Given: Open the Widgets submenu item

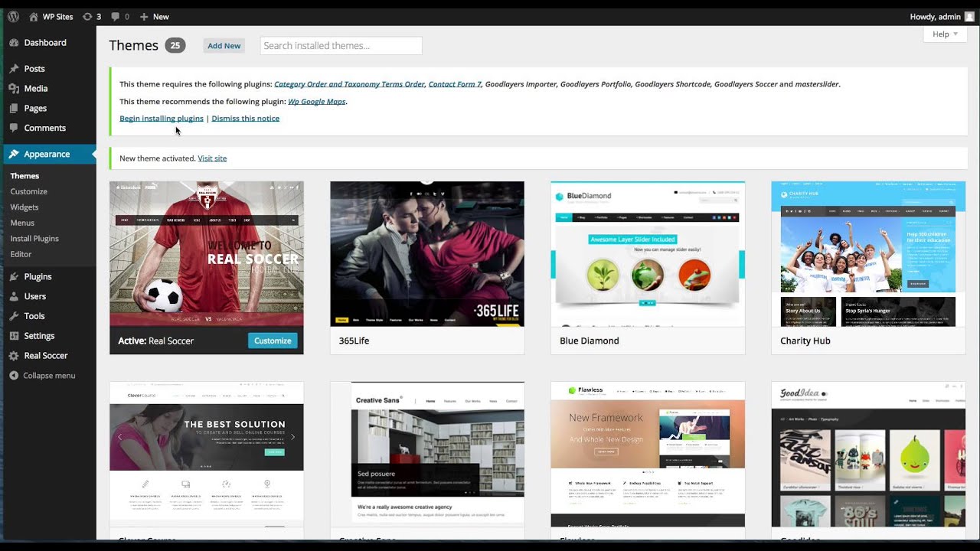Looking at the screenshot, I should click(24, 207).
